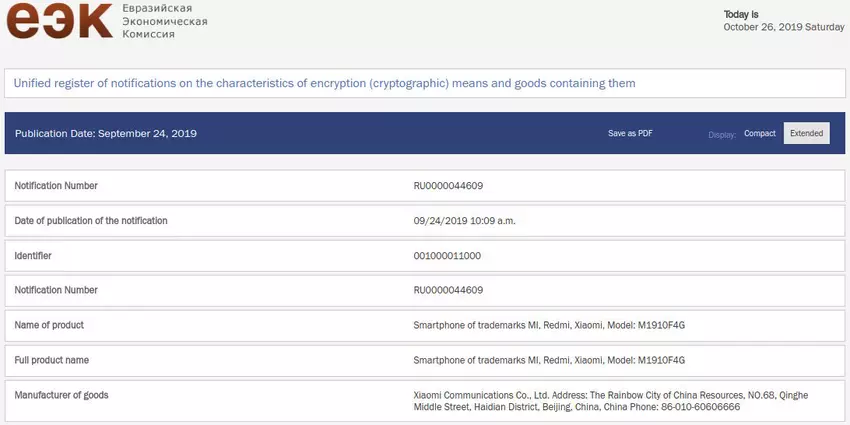Click the 'Display:' label in header bar
Image resolution: width=850 pixels, height=425 pixels.
tap(721, 134)
